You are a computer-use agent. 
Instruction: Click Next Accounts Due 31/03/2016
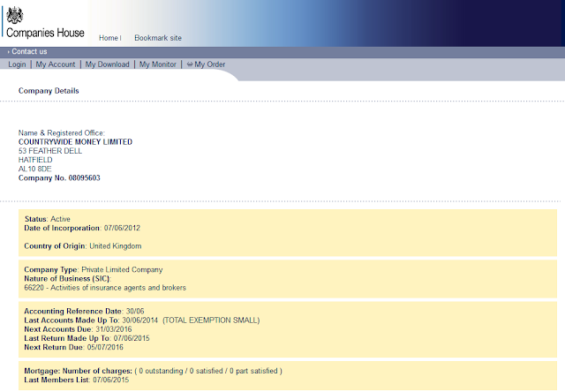tap(78, 329)
